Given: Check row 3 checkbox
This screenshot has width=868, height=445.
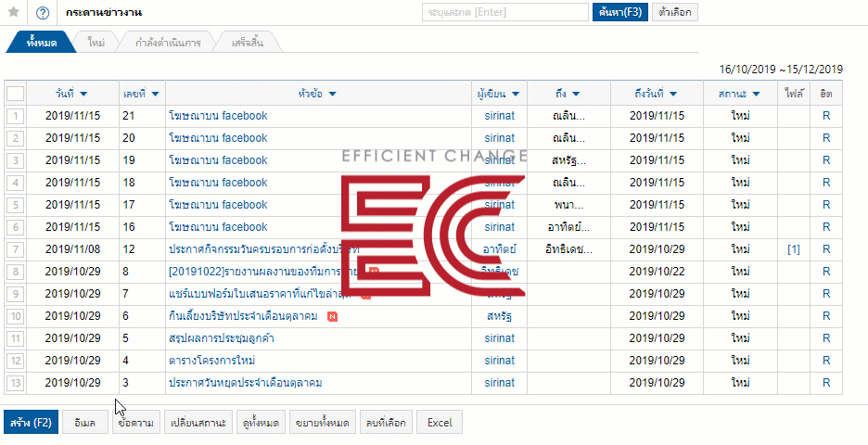Looking at the screenshot, I should [x=16, y=160].
